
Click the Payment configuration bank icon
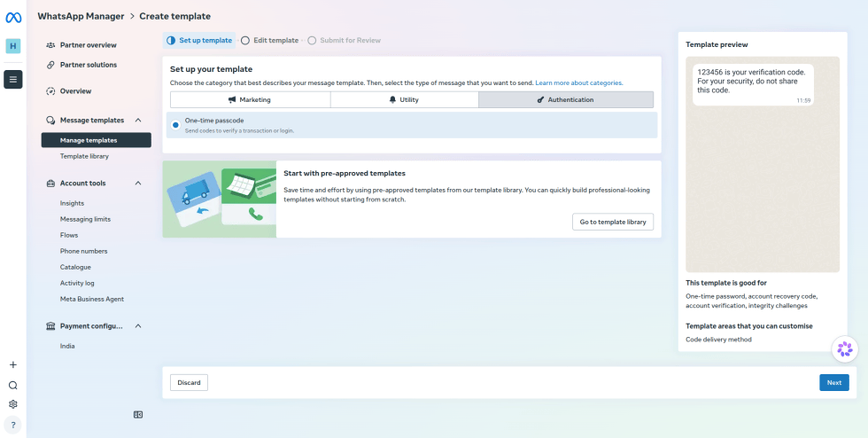[50, 326]
